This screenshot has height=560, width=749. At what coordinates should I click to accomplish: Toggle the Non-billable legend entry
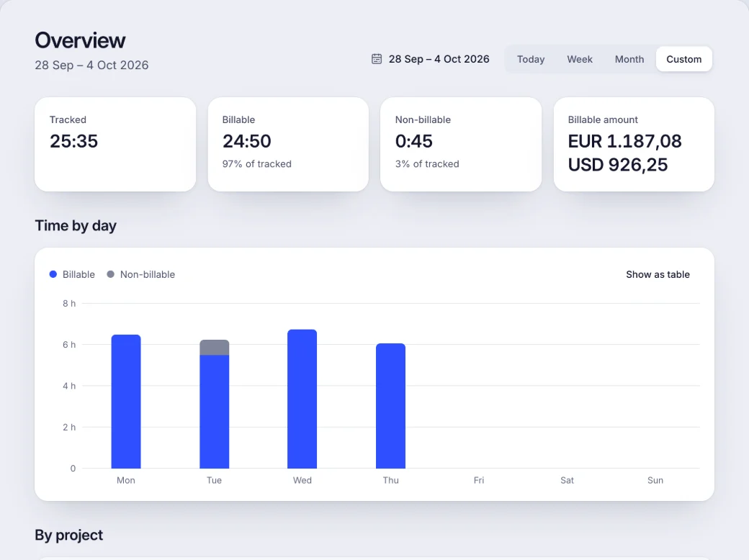pos(141,274)
